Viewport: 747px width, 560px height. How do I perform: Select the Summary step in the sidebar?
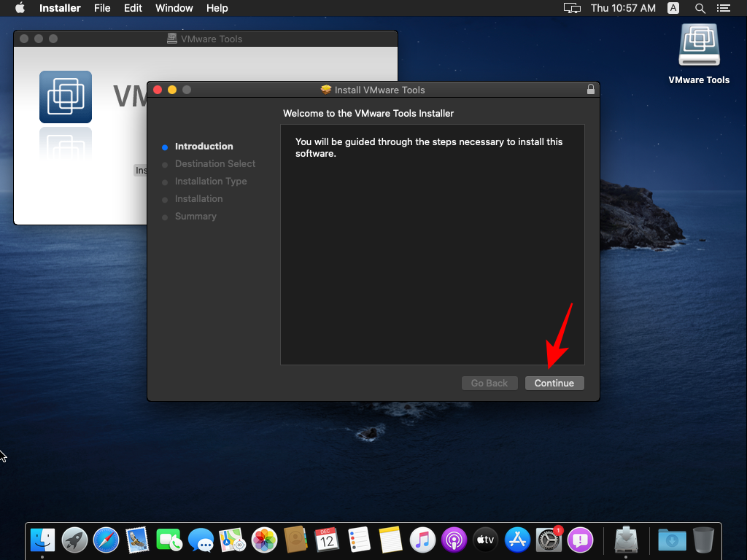(196, 216)
